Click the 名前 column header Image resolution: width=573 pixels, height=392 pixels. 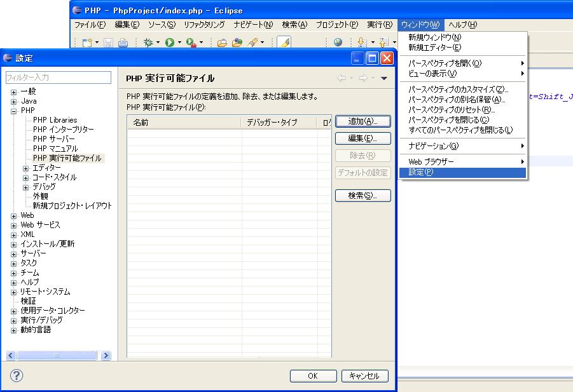coord(184,123)
